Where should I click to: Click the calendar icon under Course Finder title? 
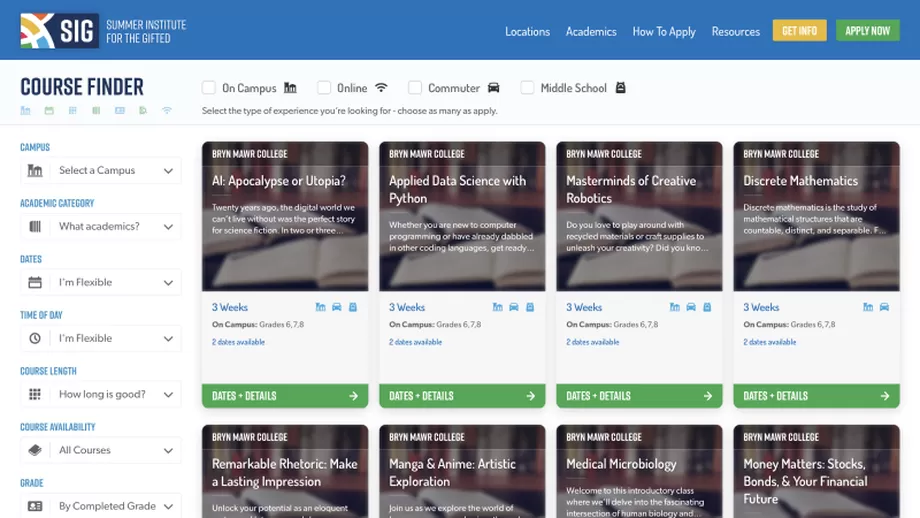[x=49, y=111]
